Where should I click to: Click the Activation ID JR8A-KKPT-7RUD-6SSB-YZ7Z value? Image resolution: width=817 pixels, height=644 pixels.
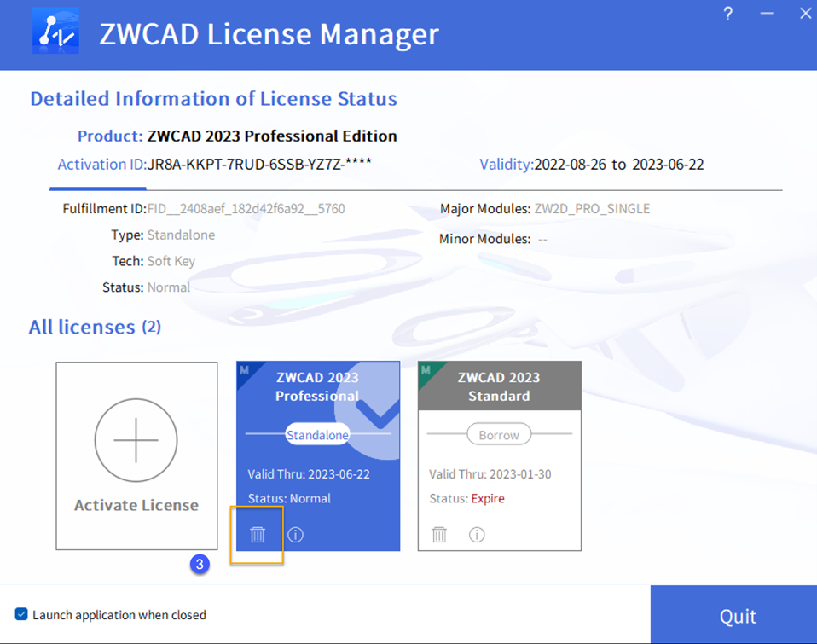(259, 164)
